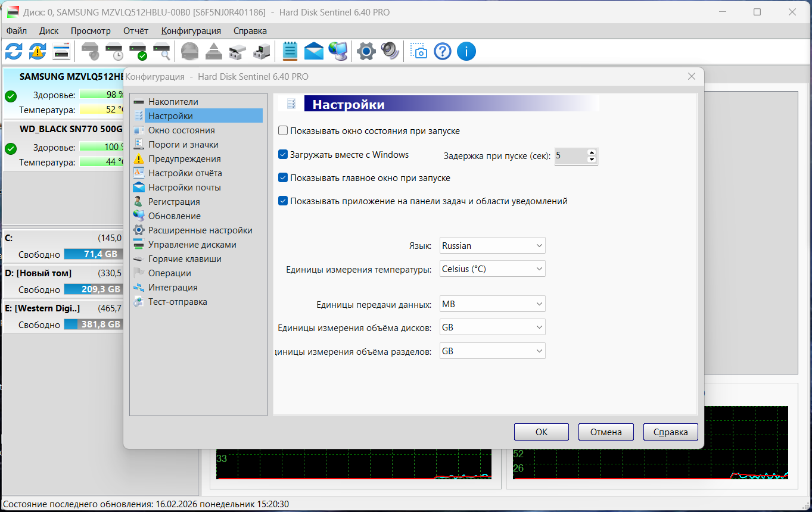This screenshot has height=512, width=812.
Task: Click the blue notepad report toolbar icon
Action: [x=290, y=52]
